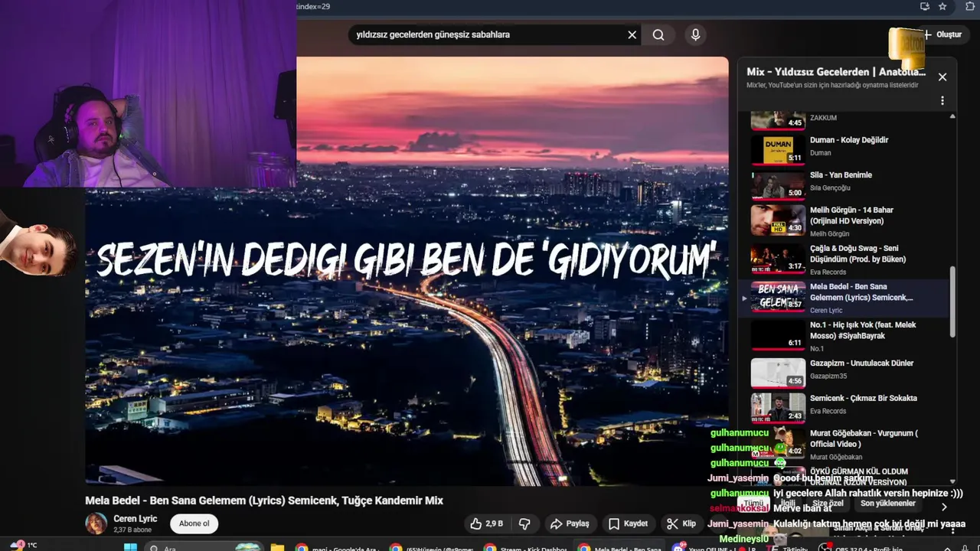This screenshot has width=980, height=551.
Task: Click the playlist panel scrollbar
Action: pyautogui.click(x=952, y=302)
